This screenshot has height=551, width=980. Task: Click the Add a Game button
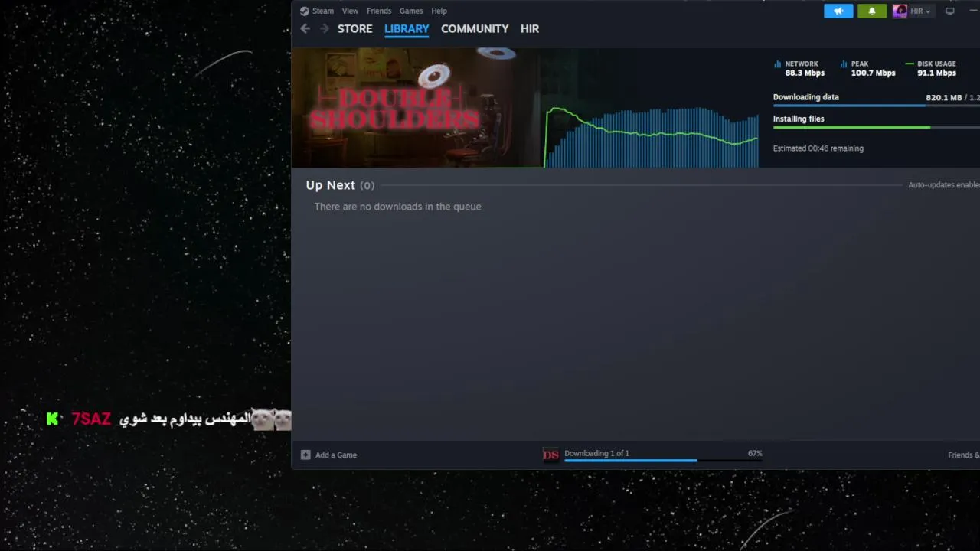coord(328,455)
